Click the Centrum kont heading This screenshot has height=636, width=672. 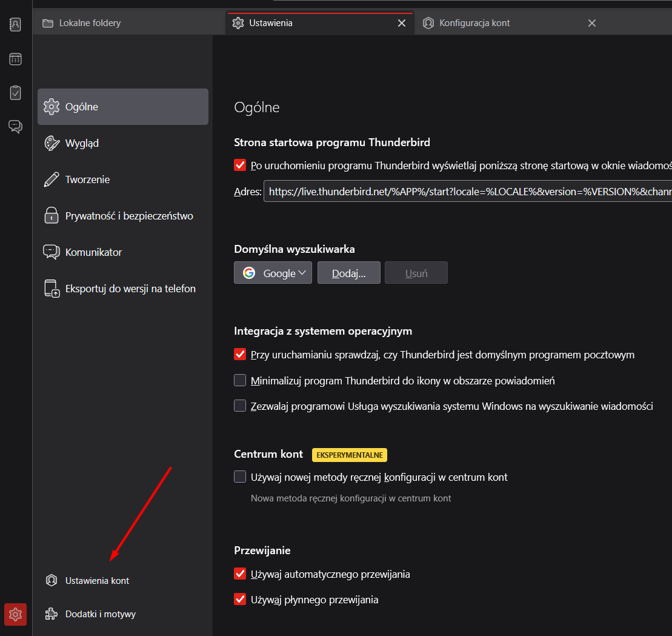(268, 454)
